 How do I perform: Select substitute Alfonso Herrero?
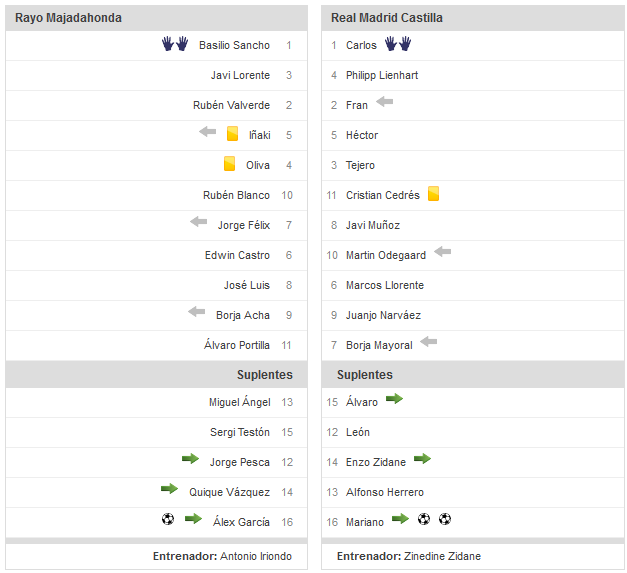(x=385, y=492)
